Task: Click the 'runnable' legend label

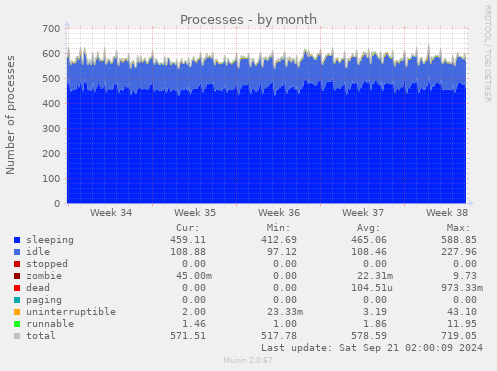Action: (50, 324)
